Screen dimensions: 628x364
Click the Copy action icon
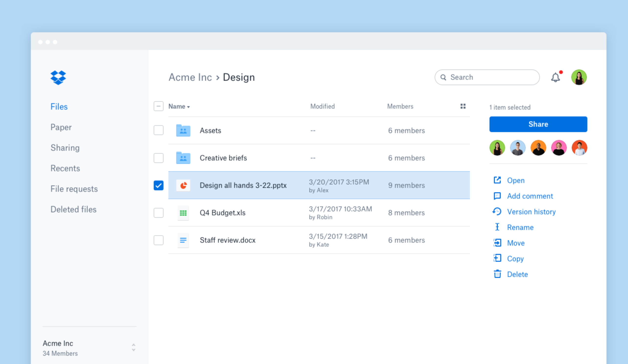pos(497,258)
